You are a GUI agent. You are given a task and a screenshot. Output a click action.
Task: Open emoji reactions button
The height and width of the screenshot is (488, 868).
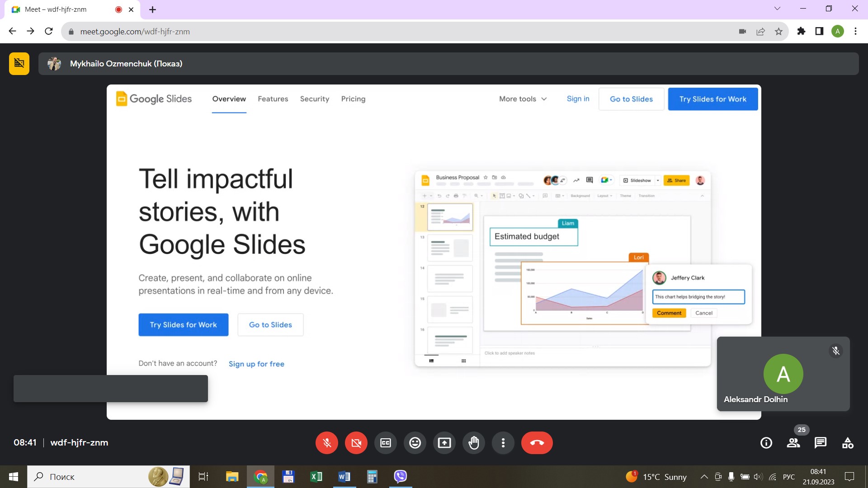(415, 443)
